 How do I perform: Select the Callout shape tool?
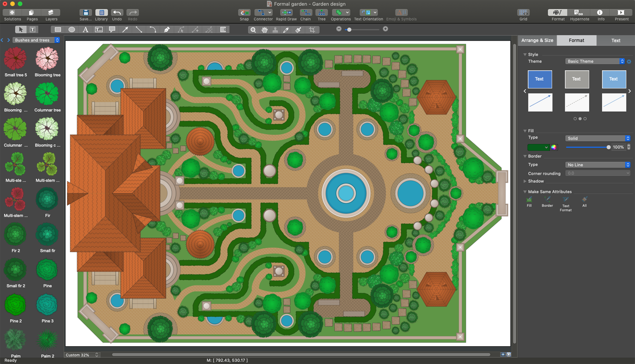[112, 30]
